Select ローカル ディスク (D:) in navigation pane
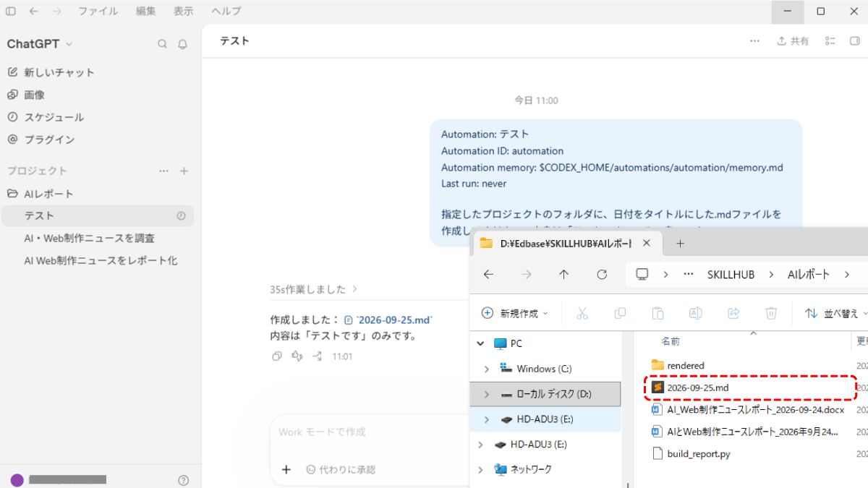 [545, 394]
